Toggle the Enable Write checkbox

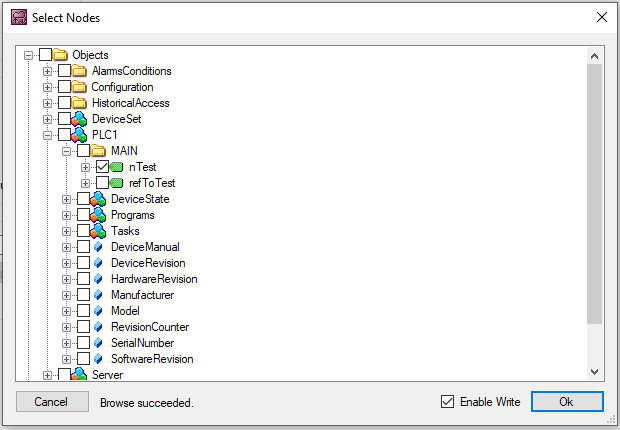pyautogui.click(x=447, y=402)
